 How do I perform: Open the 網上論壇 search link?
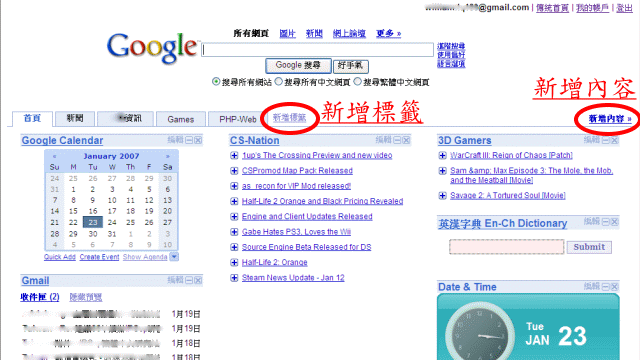[349, 33]
